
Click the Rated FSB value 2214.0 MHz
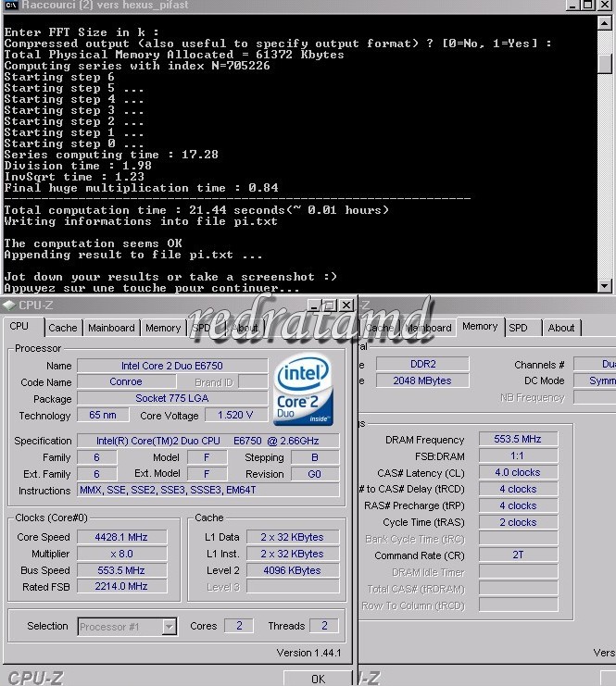[122, 586]
